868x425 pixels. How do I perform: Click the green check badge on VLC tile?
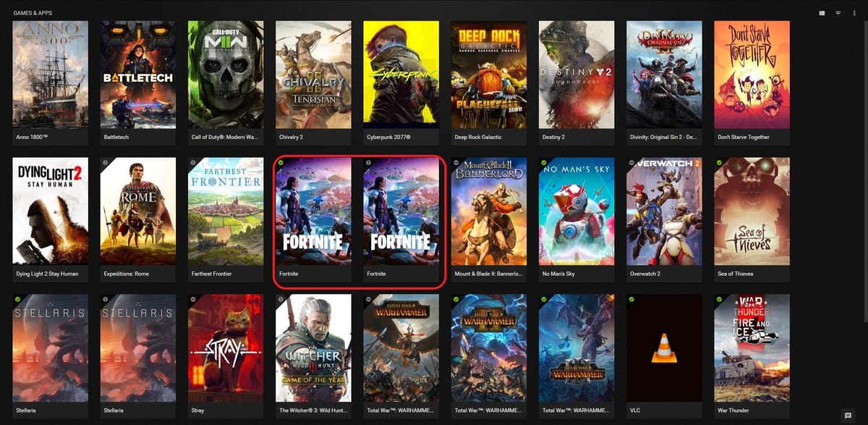click(x=631, y=299)
